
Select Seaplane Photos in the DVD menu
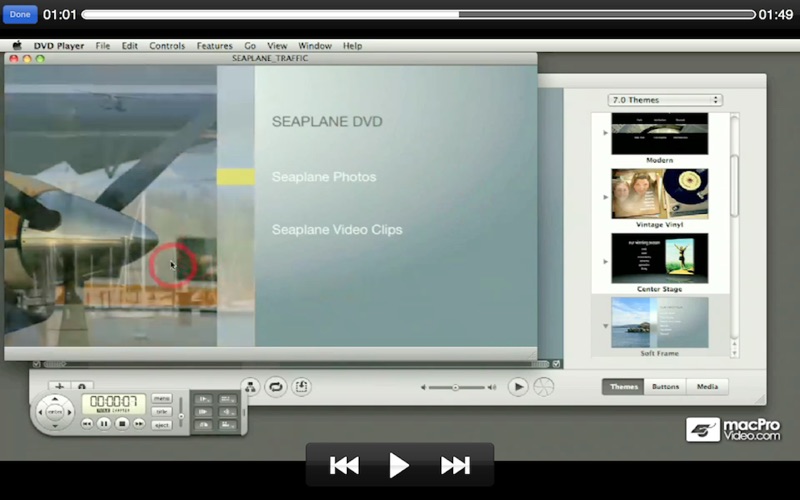click(324, 177)
